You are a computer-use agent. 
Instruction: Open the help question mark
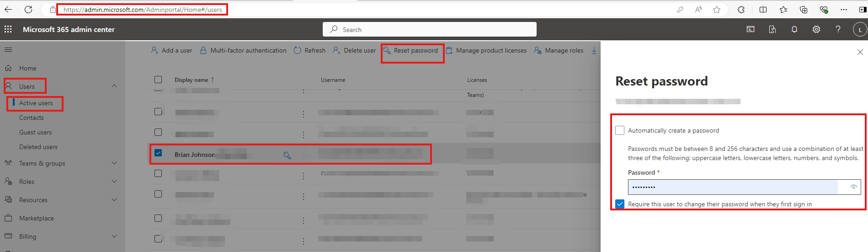click(838, 29)
